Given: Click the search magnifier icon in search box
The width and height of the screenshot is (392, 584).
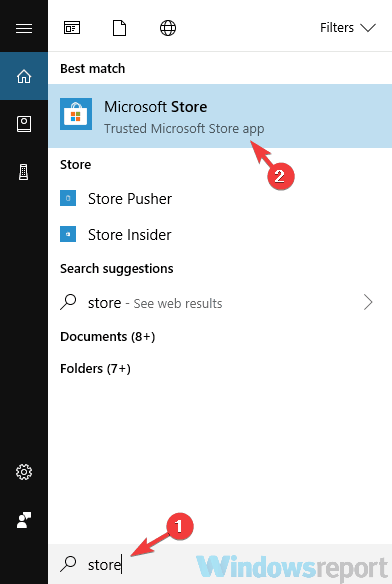Looking at the screenshot, I should [68, 564].
